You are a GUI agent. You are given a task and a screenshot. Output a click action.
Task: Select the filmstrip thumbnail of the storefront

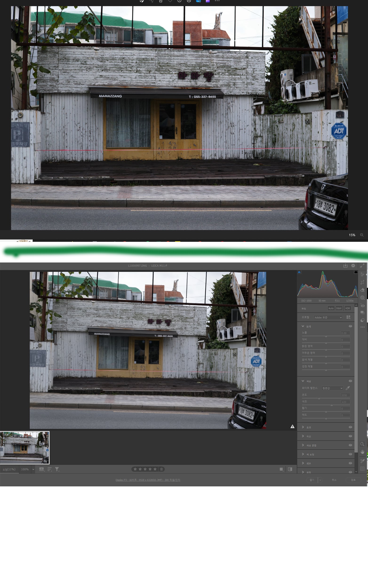point(24,448)
